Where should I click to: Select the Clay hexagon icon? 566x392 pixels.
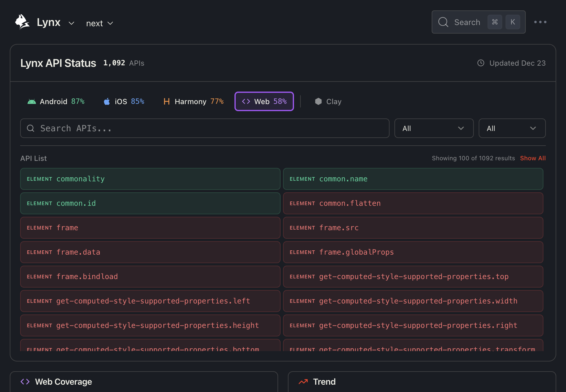point(318,101)
